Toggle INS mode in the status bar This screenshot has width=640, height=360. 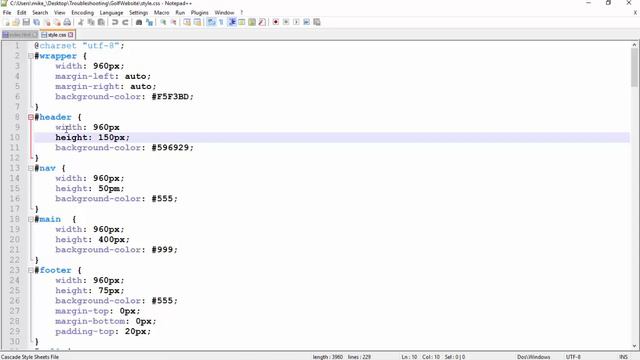(623, 357)
